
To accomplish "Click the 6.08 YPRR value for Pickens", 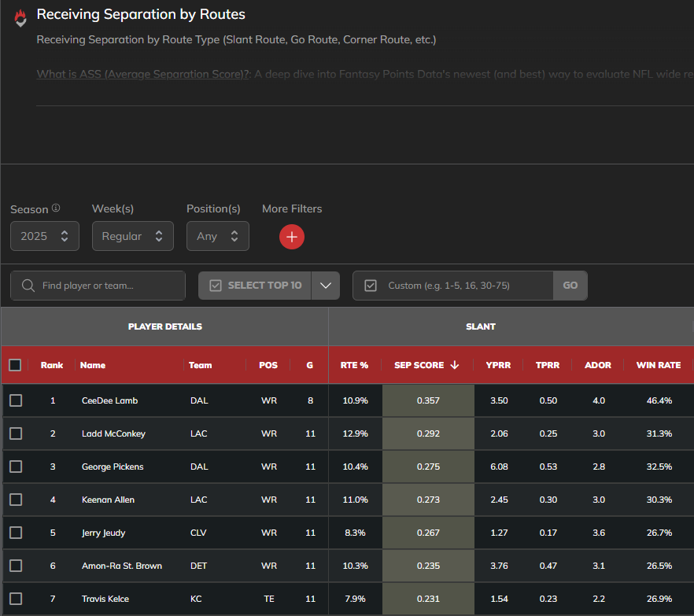I will (499, 467).
